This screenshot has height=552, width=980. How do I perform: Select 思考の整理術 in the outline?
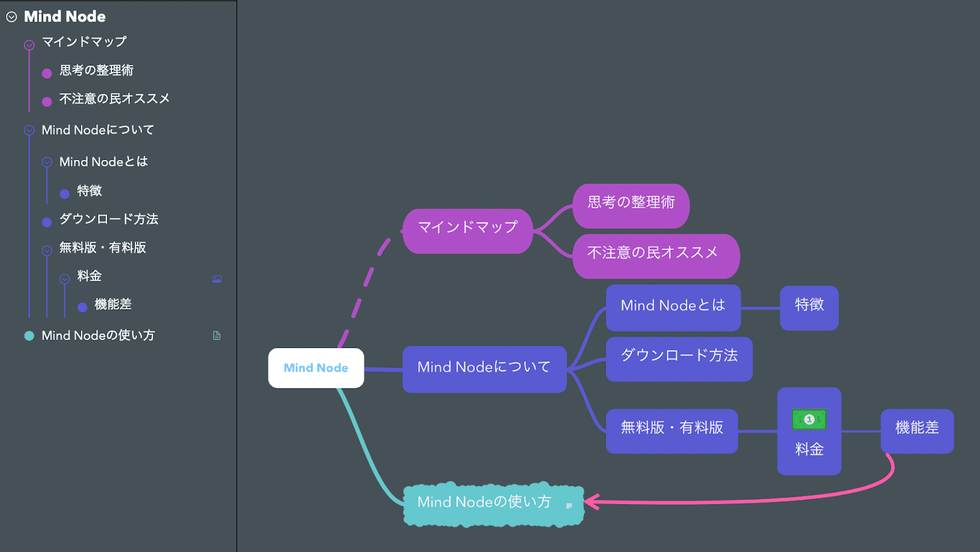coord(96,70)
